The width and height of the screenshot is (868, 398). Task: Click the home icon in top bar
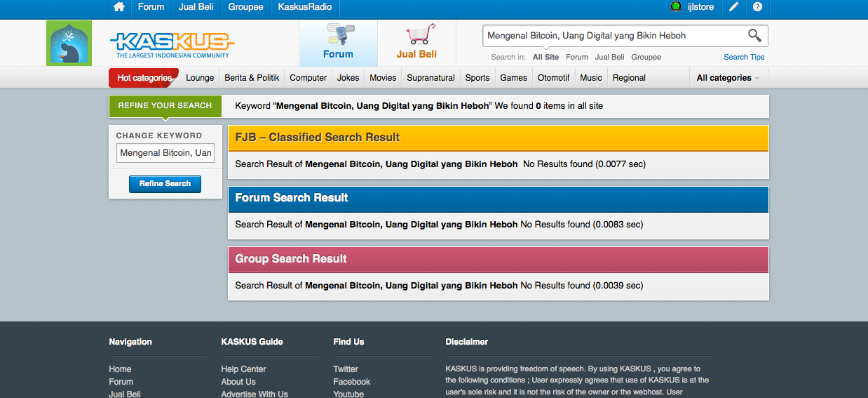[x=119, y=7]
